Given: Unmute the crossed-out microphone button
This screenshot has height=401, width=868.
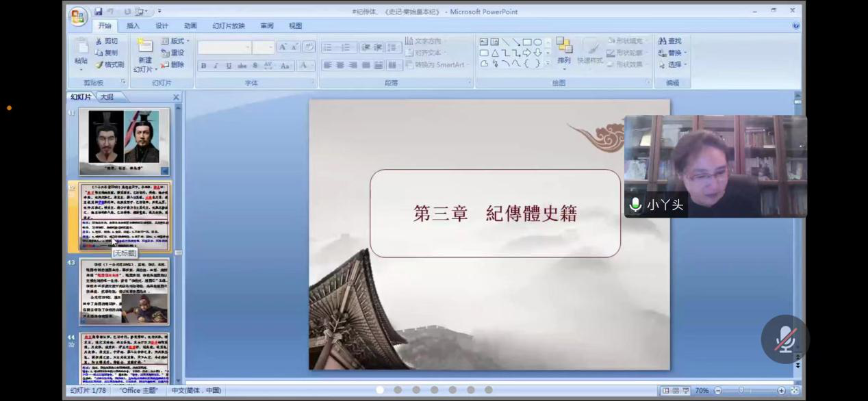Looking at the screenshot, I should [x=784, y=339].
